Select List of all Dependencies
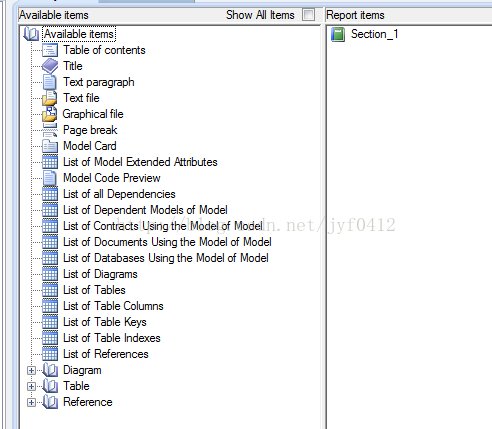 pyautogui.click(x=119, y=194)
